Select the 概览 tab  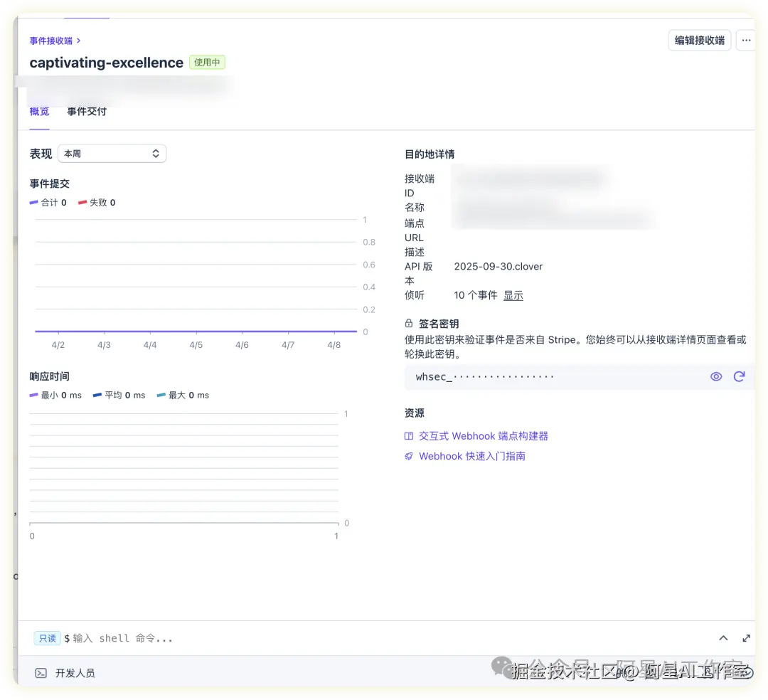point(39,111)
